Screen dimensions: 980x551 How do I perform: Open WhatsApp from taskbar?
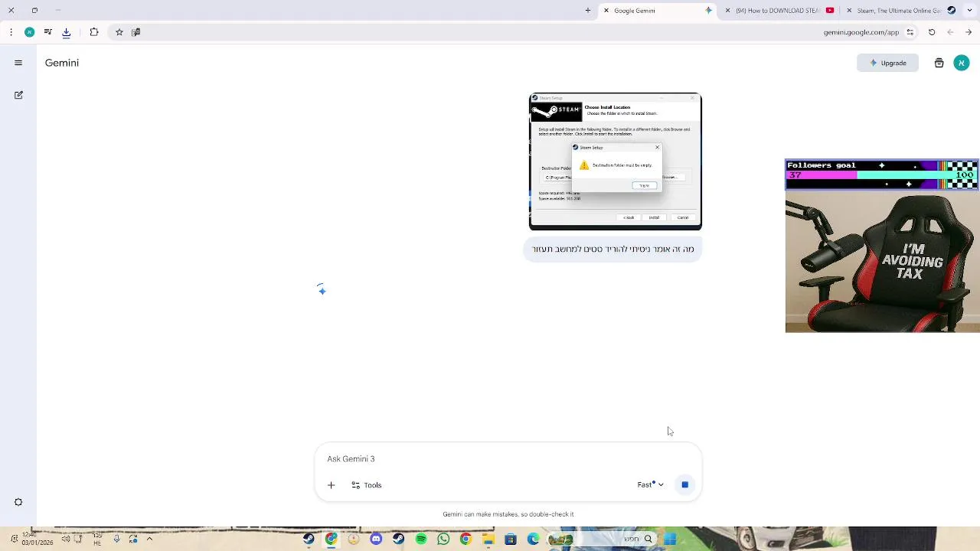pyautogui.click(x=443, y=540)
